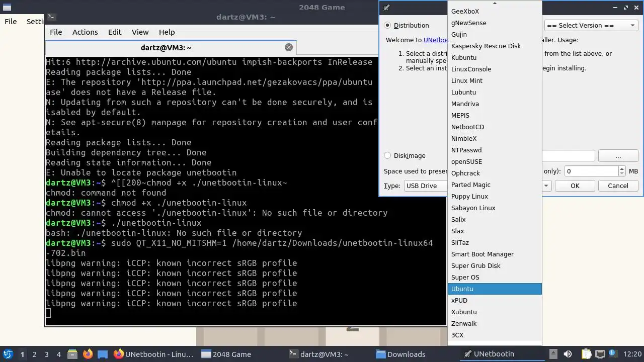The width and height of the screenshot is (644, 362).
Task: Open the network tray icon
Action: 600,354
